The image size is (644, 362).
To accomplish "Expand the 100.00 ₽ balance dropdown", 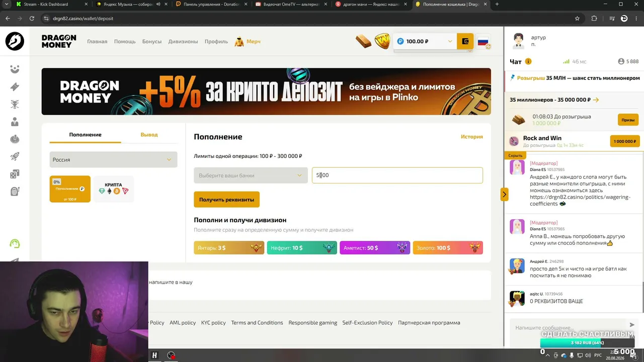I will click(425, 41).
